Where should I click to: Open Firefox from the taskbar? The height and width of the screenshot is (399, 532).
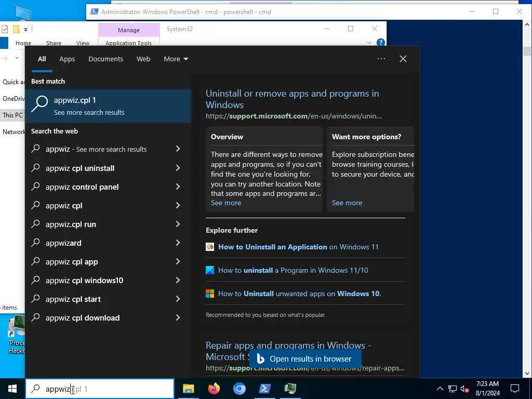click(x=214, y=389)
